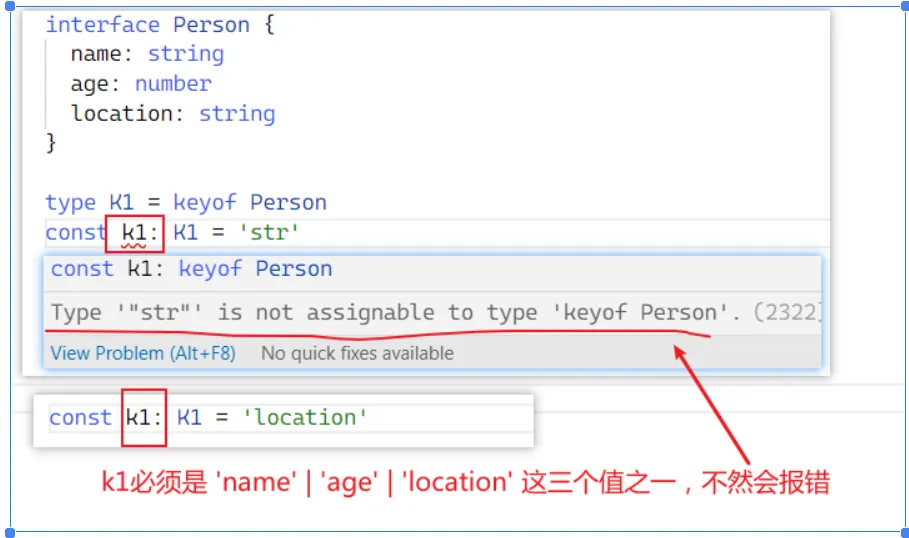Screen dimensions: 909x538
Task: Click the 'location: string' property line
Action: [172, 114]
